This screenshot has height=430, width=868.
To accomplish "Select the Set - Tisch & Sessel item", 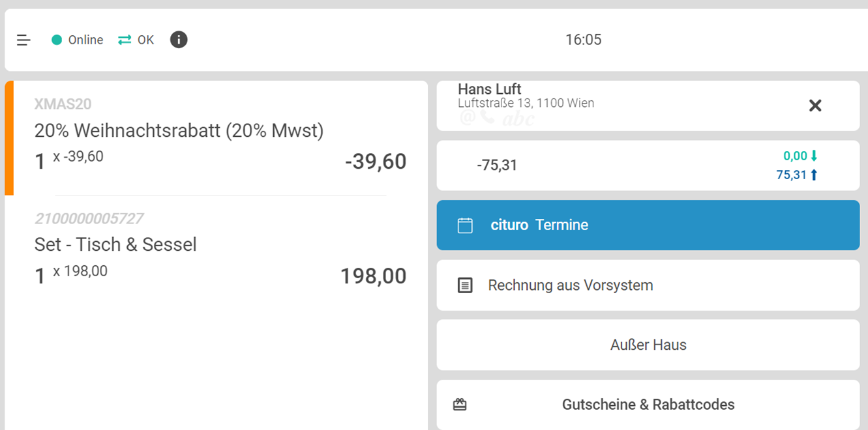I will pos(115,245).
